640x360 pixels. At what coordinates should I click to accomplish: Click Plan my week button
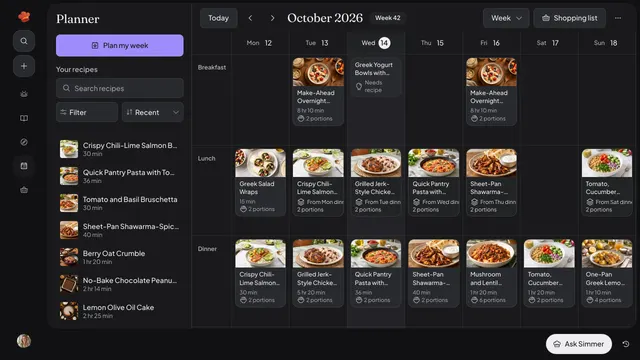(120, 45)
